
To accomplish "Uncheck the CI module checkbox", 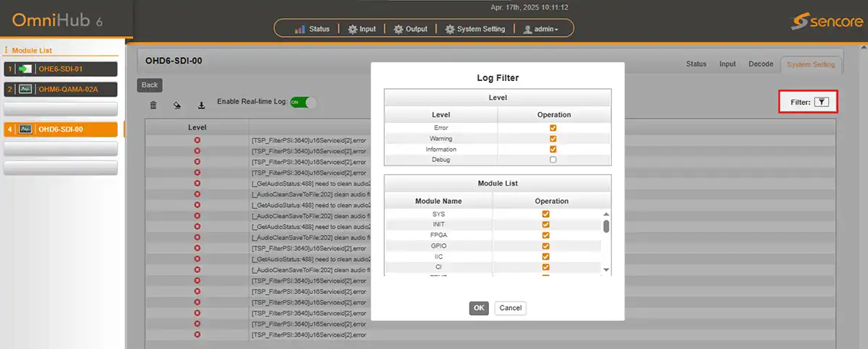I will click(546, 267).
